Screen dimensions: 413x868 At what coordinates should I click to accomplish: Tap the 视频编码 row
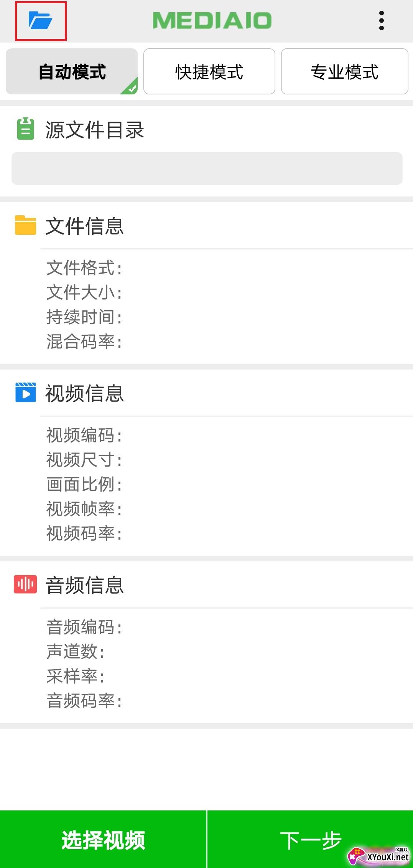pyautogui.click(x=84, y=436)
